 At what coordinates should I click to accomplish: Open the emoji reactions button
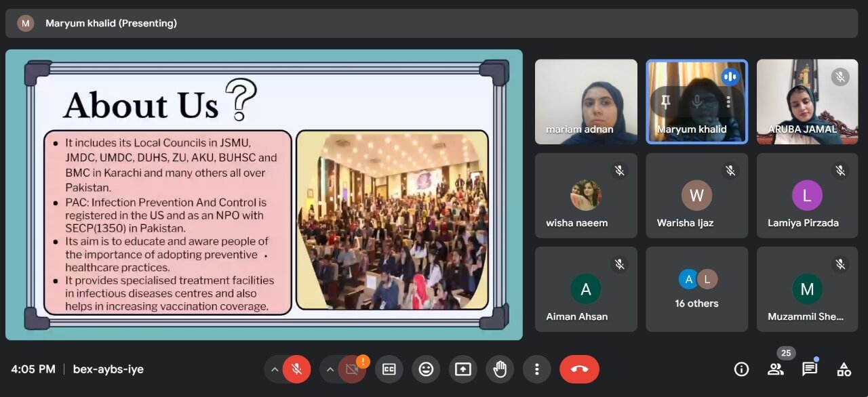426,369
